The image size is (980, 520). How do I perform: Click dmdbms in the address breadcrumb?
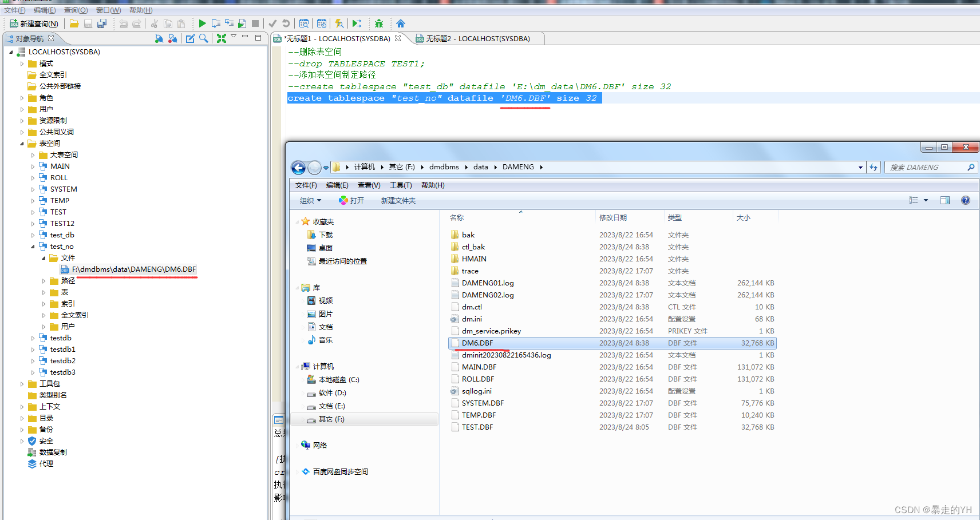[444, 166]
